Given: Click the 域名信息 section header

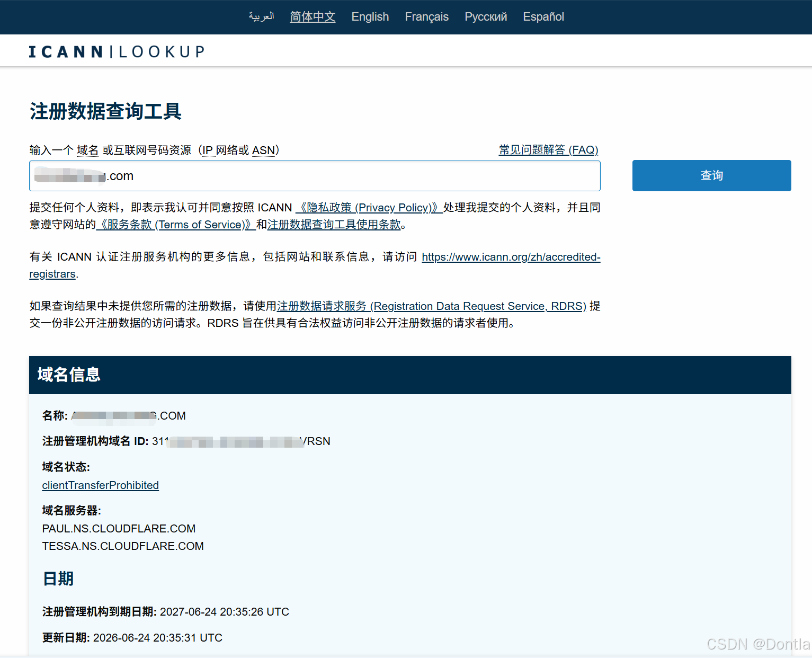Looking at the screenshot, I should [x=410, y=375].
